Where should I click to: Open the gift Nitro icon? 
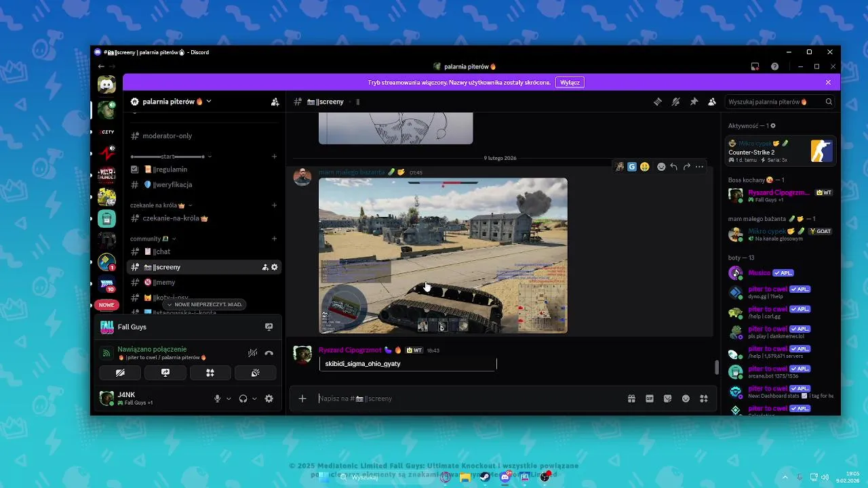[x=631, y=399]
